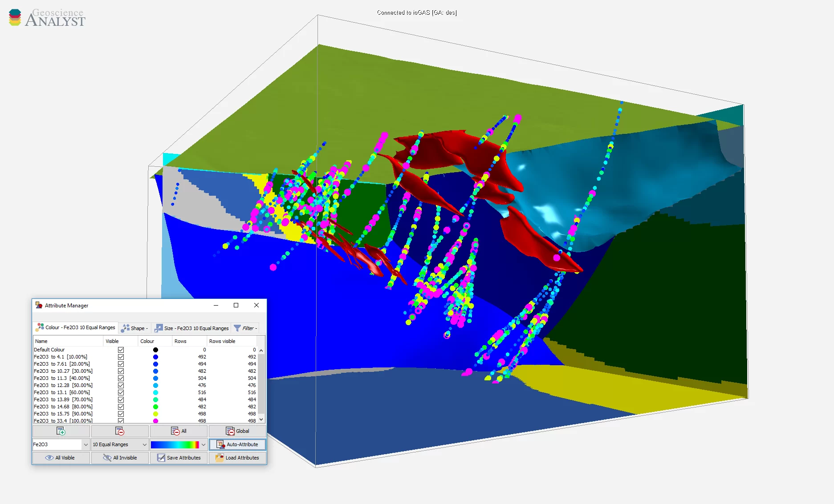The width and height of the screenshot is (834, 504).
Task: Open the Colour - Fe2O3 10 Equal Ranges tab
Action: tap(76, 328)
